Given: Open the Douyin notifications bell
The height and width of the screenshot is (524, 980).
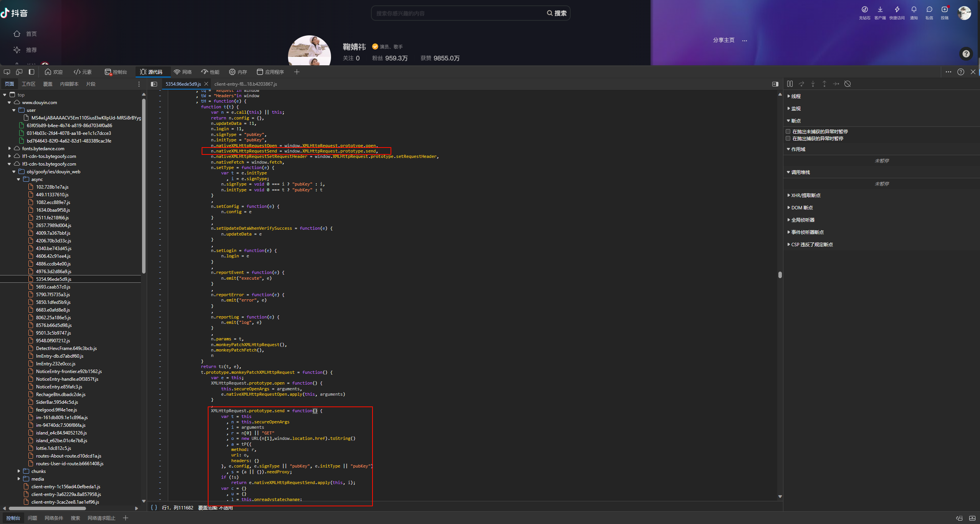Looking at the screenshot, I should click(914, 10).
